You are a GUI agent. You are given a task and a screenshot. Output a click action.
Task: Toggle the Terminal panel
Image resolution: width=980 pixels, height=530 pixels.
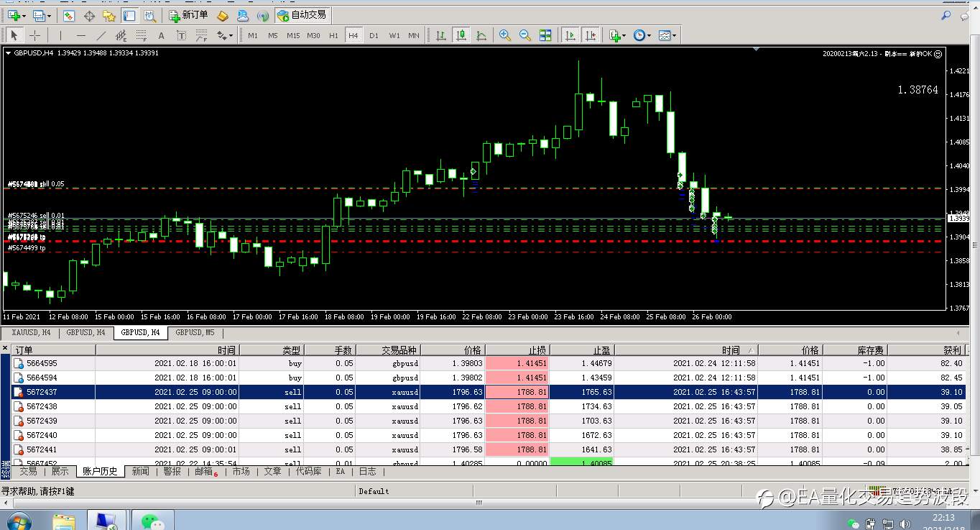click(129, 15)
